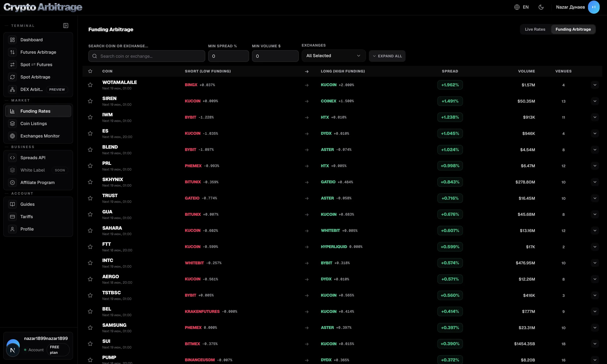Expand the PRL row details
The height and width of the screenshot is (364, 607).
pos(595,166)
